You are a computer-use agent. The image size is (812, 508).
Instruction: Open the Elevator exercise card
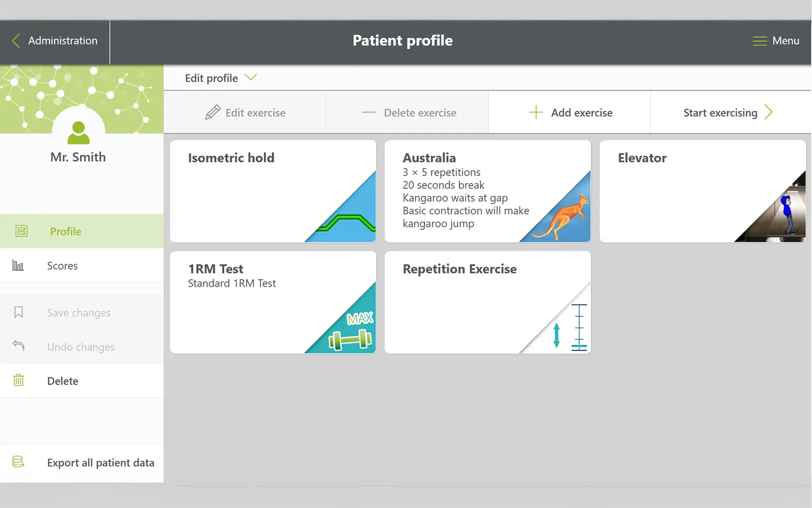[x=702, y=191]
